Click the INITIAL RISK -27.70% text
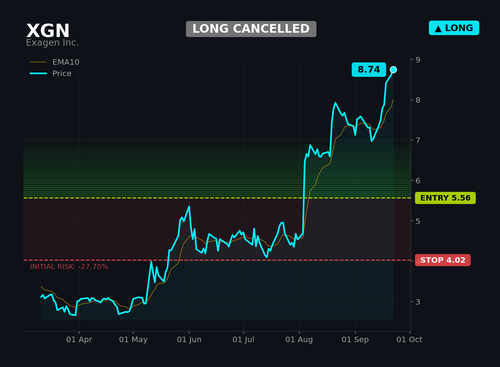This screenshot has height=367, width=500. click(x=69, y=267)
